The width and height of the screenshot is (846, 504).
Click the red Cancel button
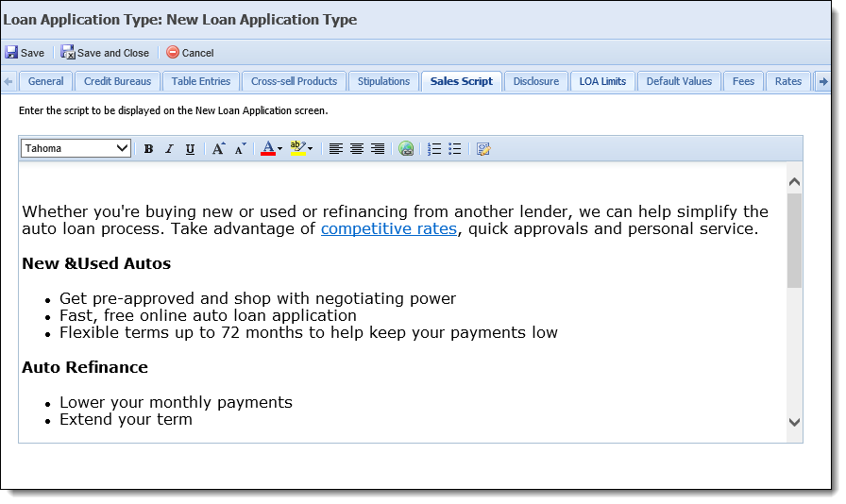point(190,53)
